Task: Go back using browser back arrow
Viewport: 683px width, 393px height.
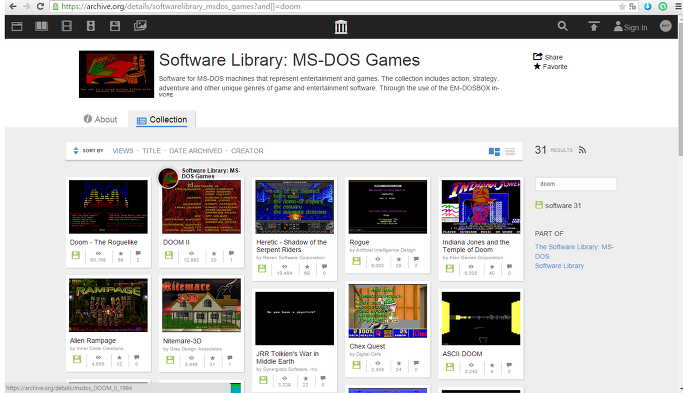Action: pyautogui.click(x=13, y=6)
